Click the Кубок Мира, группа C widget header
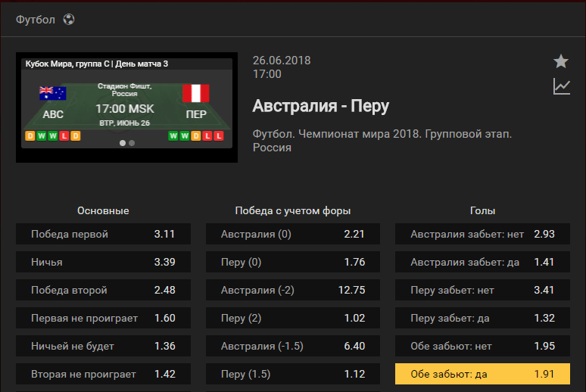The image size is (586, 392). (97, 64)
